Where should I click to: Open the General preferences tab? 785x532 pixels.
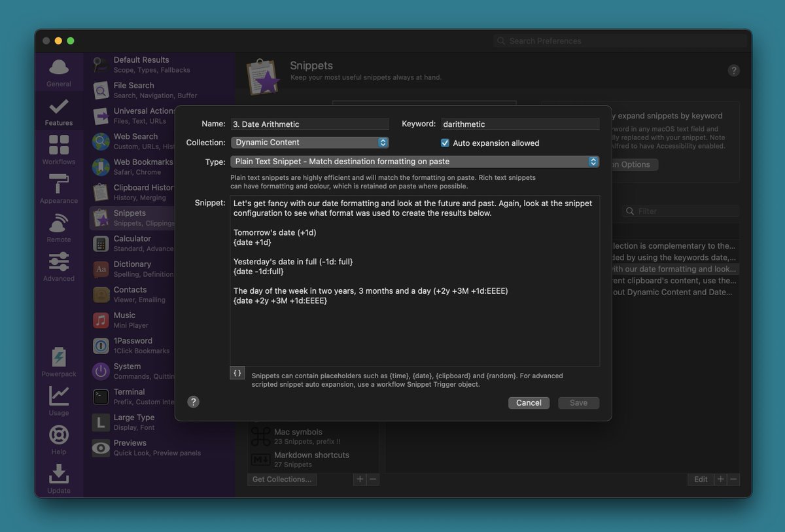pyautogui.click(x=59, y=73)
